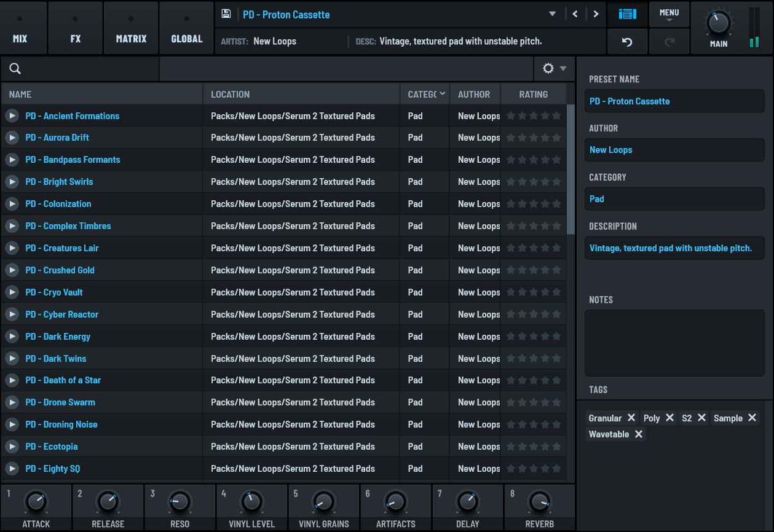
Task: Click the MAIN volume knob
Action: (x=718, y=23)
